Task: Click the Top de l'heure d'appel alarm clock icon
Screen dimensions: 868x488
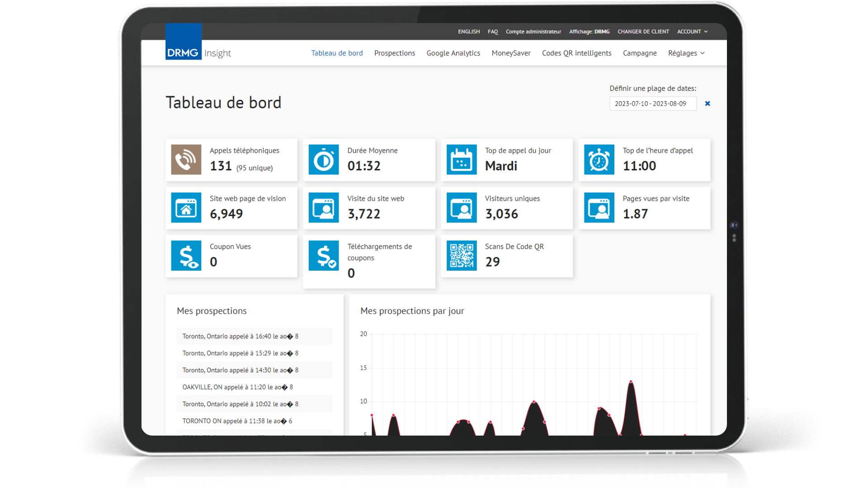Action: [599, 160]
